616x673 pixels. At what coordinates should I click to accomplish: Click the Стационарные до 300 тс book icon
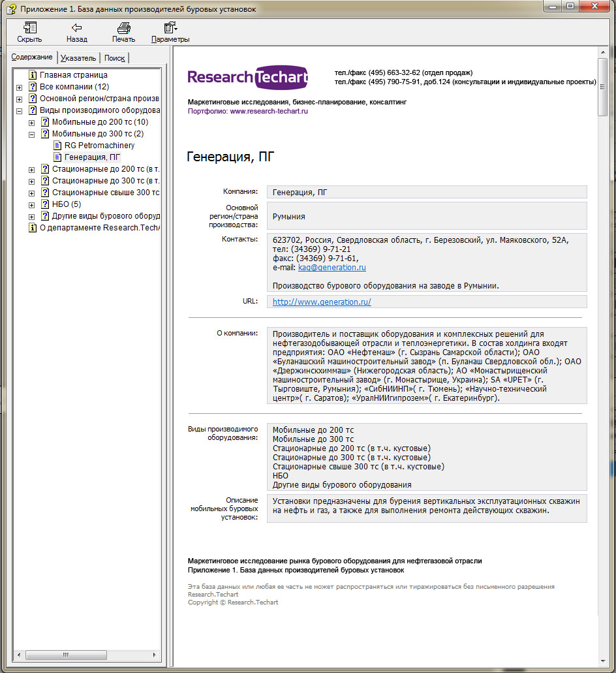(45, 181)
